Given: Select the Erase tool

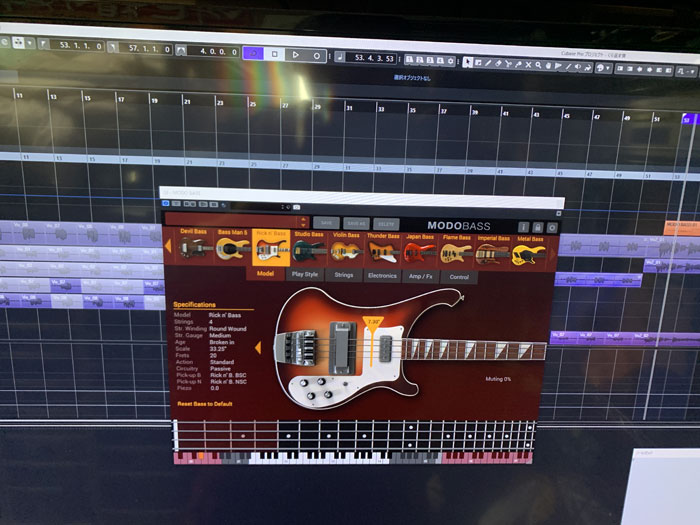Looking at the screenshot, I should point(498,64).
